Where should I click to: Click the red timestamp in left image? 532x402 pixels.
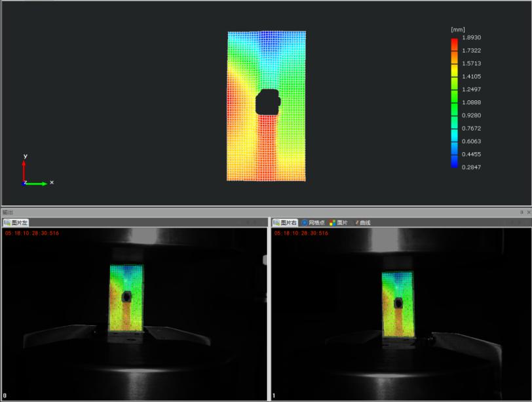click(x=31, y=233)
